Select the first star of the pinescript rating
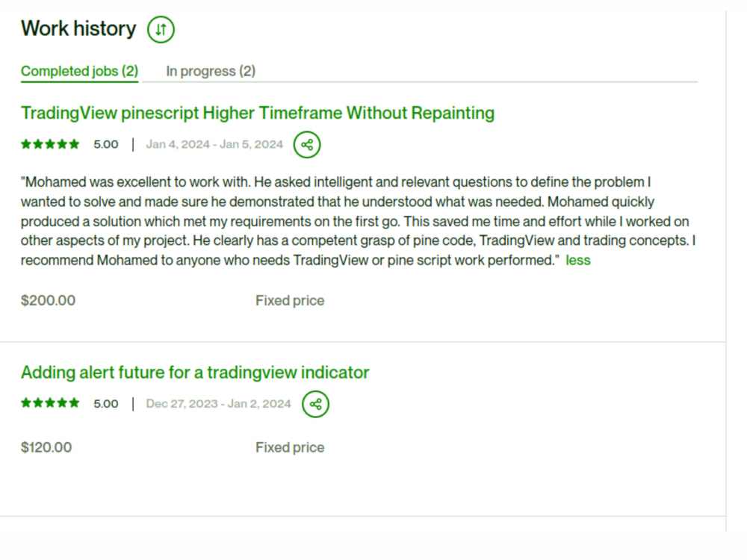 pyautogui.click(x=25, y=143)
